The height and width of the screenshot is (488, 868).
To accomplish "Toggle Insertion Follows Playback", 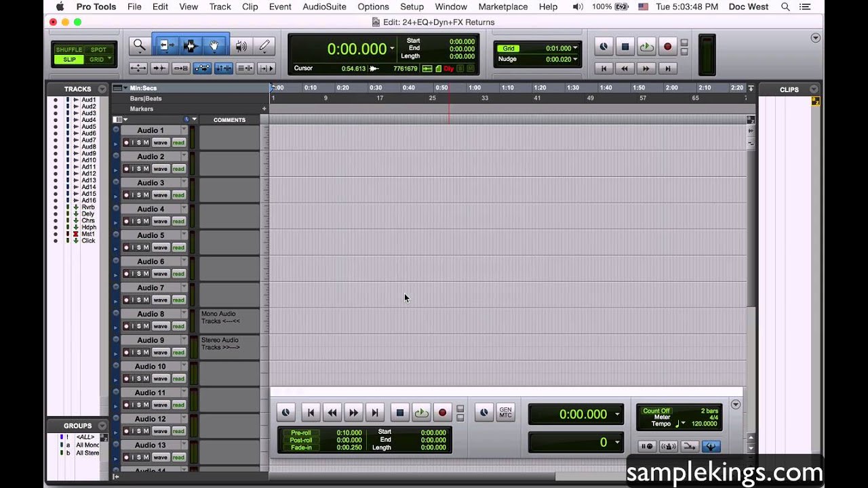I will [x=267, y=68].
